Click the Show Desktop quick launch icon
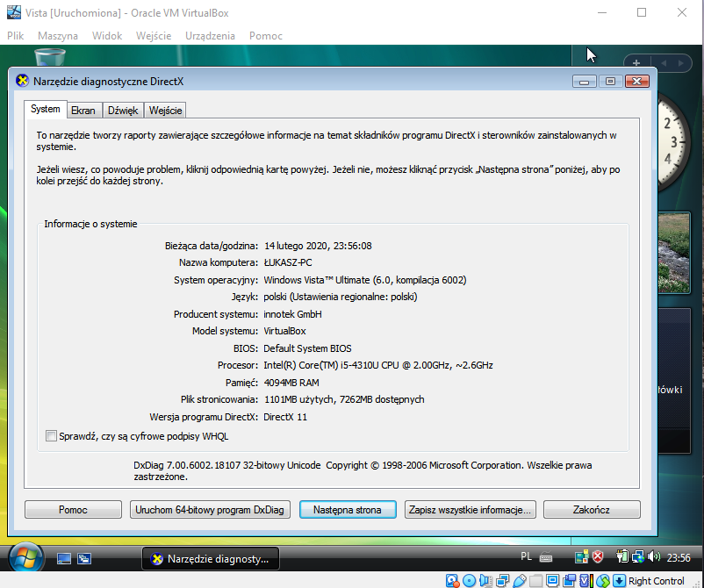Image resolution: width=704 pixels, height=588 pixels. (64, 558)
